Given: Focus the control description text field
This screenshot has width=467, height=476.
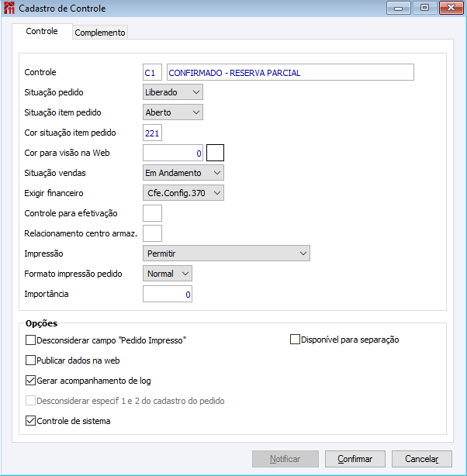Looking at the screenshot, I should pyautogui.click(x=290, y=72).
